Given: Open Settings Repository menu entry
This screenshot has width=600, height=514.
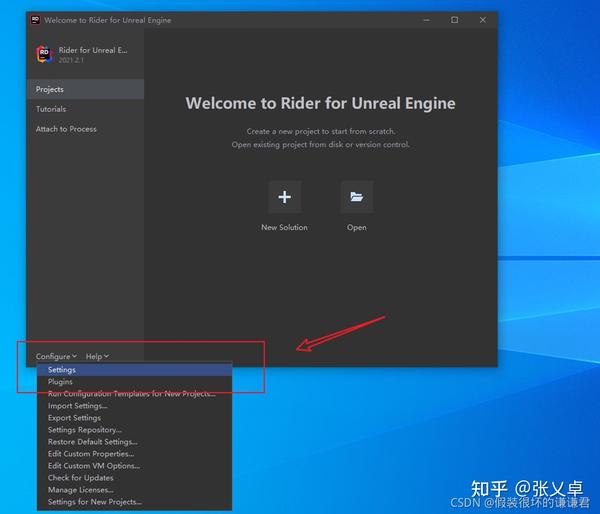Looking at the screenshot, I should tap(134, 430).
